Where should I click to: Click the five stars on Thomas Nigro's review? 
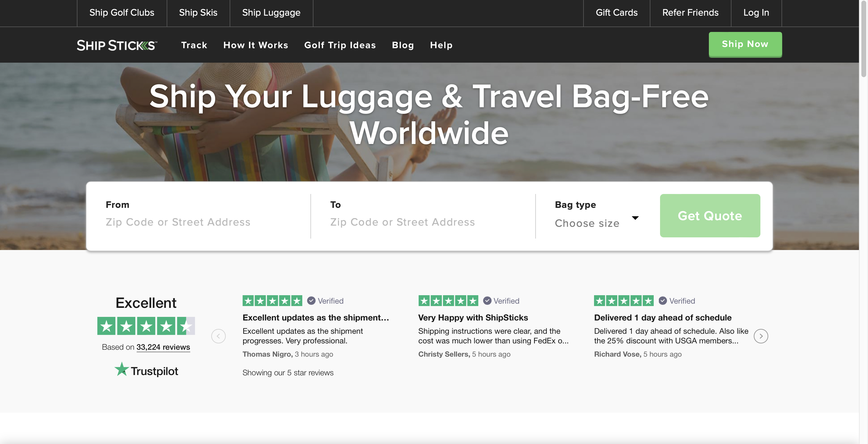272,301
